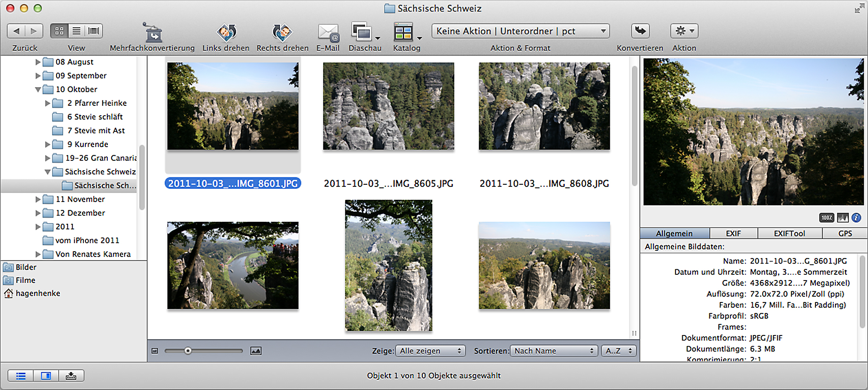Expand the 12 Dezember folder
This screenshot has height=390, width=868.
click(38, 213)
